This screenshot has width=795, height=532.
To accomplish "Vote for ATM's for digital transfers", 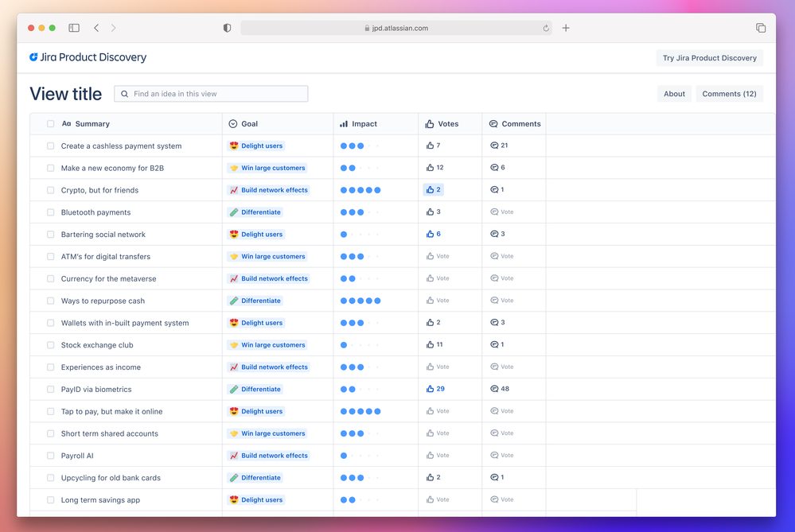I will pyautogui.click(x=438, y=256).
